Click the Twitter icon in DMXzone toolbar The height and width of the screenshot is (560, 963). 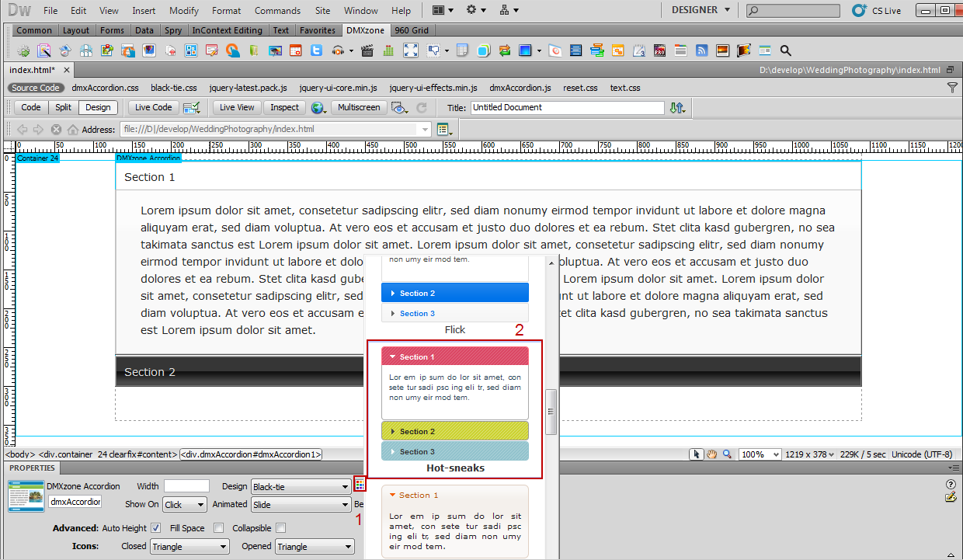pyautogui.click(x=316, y=50)
